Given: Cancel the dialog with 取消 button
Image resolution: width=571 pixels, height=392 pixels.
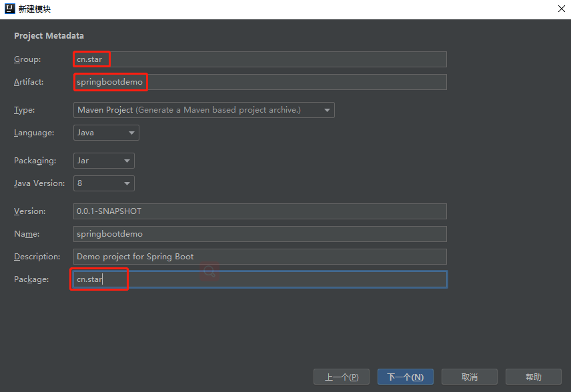Looking at the screenshot, I should (x=469, y=376).
